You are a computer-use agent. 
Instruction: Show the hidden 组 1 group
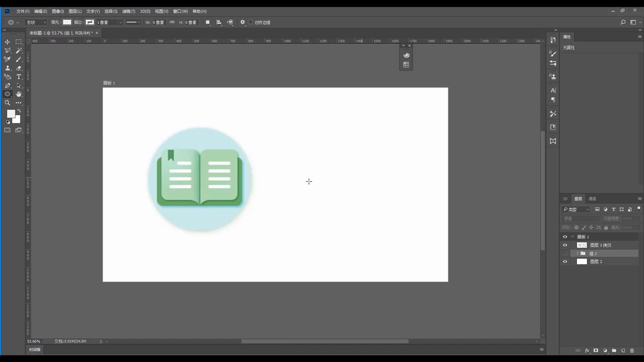(x=565, y=253)
